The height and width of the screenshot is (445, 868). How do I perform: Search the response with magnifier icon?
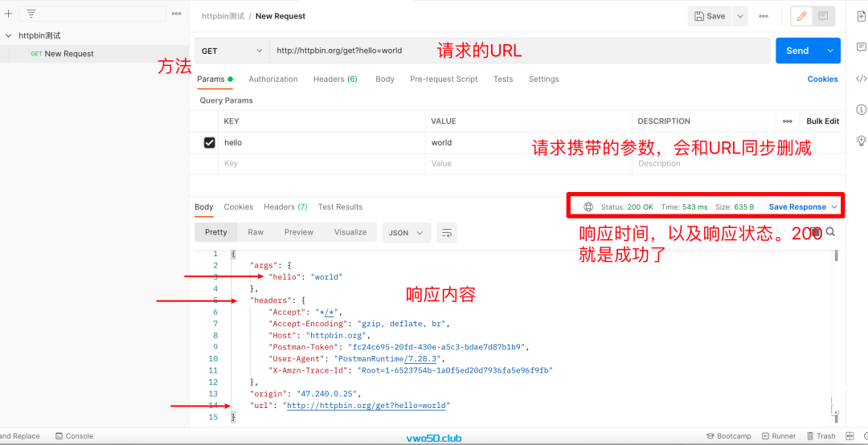click(x=830, y=232)
